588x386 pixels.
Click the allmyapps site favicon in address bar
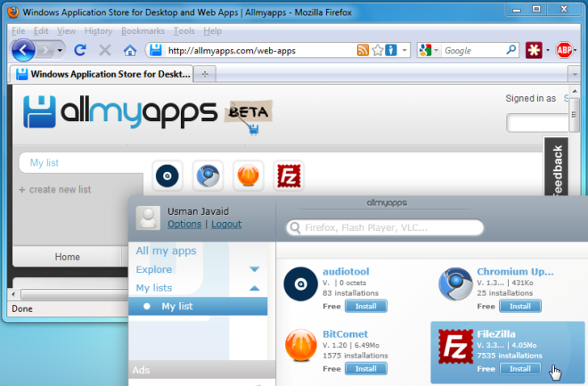point(156,50)
